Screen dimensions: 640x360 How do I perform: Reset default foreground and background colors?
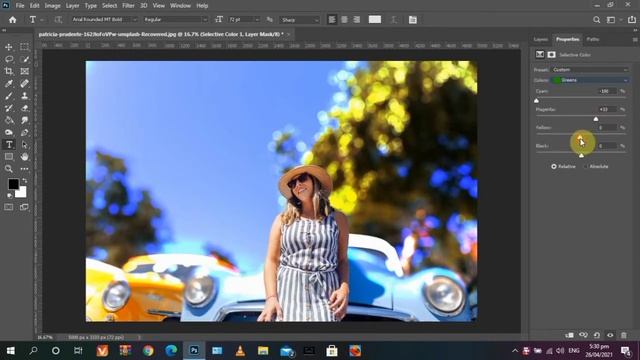[x=9, y=196]
